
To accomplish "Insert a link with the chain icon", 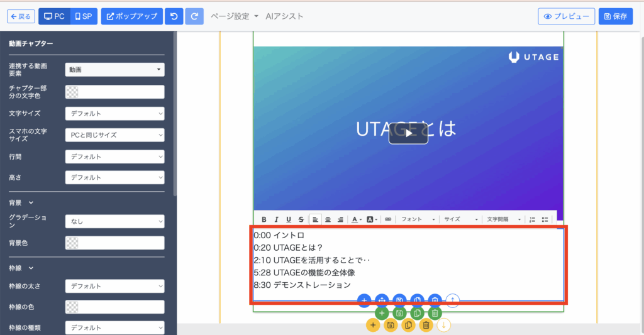I will click(388, 219).
